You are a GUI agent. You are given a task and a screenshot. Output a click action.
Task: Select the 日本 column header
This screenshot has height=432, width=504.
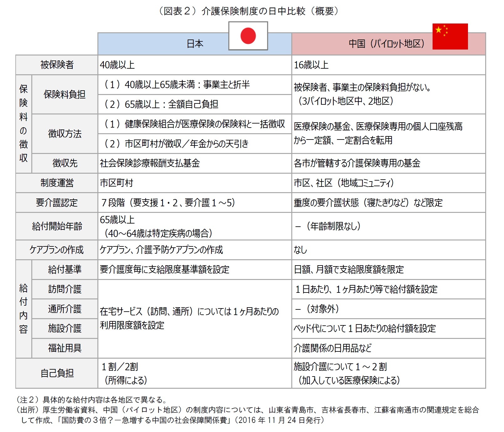[195, 44]
